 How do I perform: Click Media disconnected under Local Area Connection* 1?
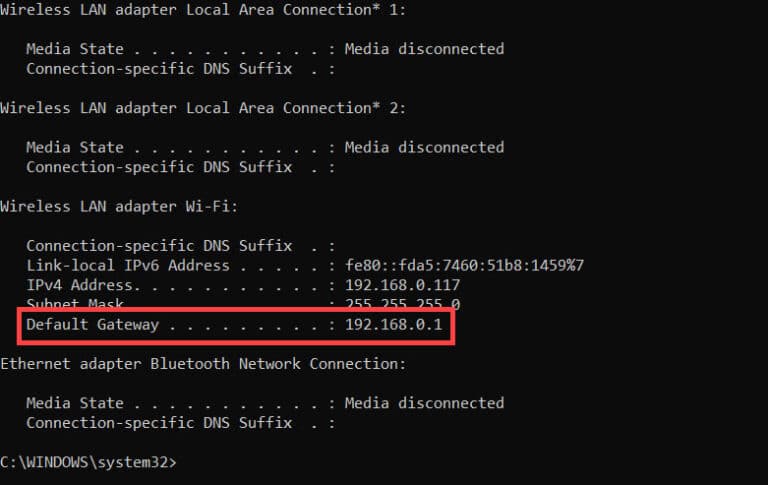pyautogui.click(x=424, y=49)
